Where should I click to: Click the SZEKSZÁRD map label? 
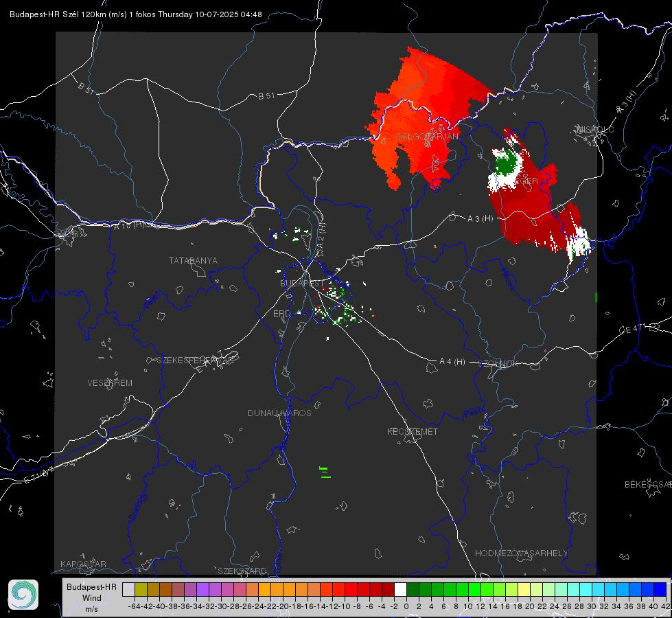(242, 571)
